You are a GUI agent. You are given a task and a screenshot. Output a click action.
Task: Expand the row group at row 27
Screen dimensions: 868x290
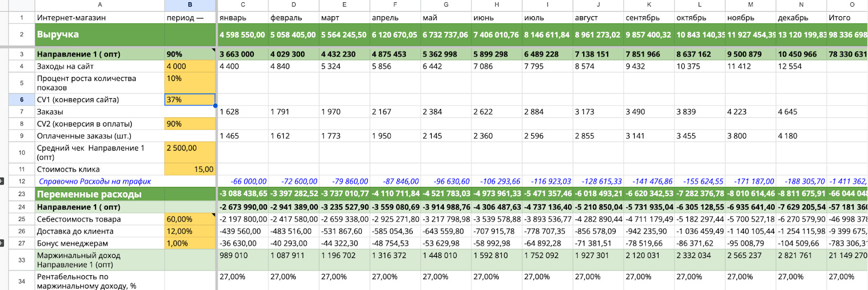coord(2,243)
